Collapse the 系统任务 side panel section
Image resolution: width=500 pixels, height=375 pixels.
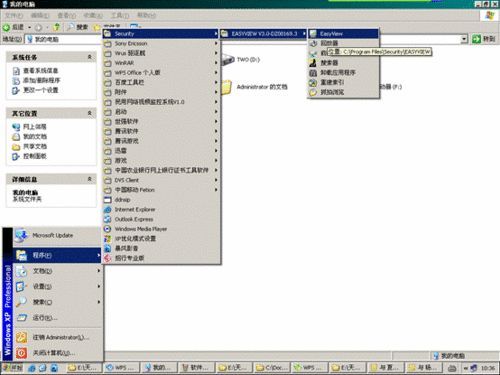tap(90, 57)
